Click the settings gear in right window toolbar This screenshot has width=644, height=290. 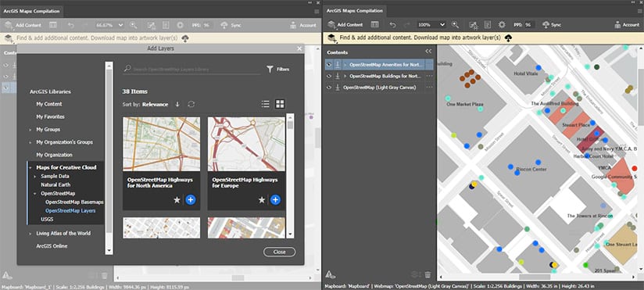(502, 25)
